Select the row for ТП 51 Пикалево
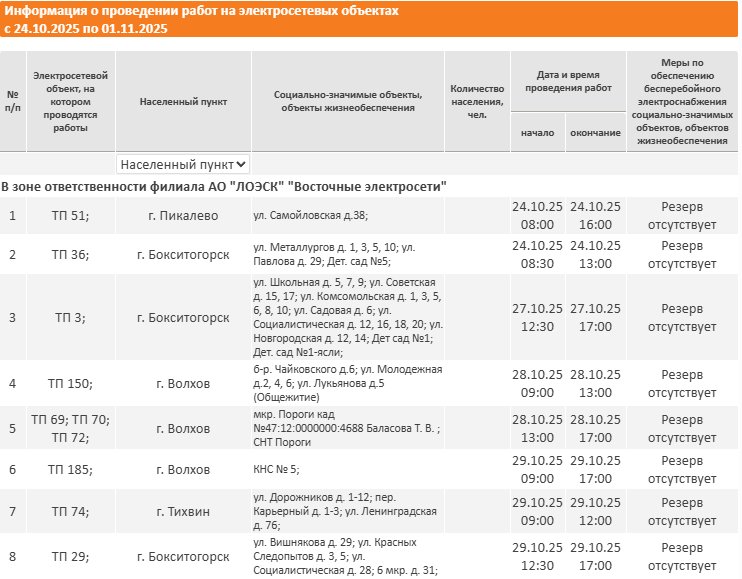Viewport: 742px width, 579px height. pos(369,216)
